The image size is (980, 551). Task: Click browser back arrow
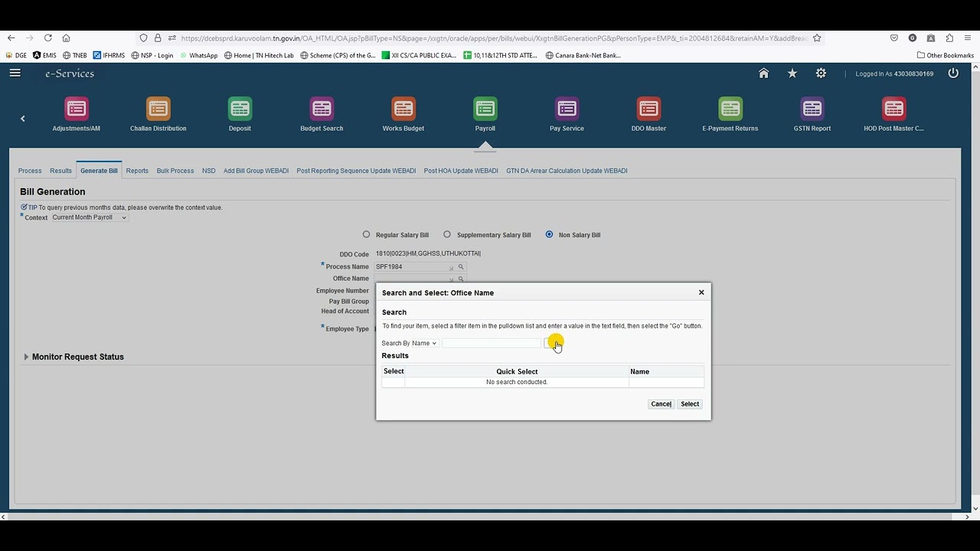pyautogui.click(x=11, y=37)
